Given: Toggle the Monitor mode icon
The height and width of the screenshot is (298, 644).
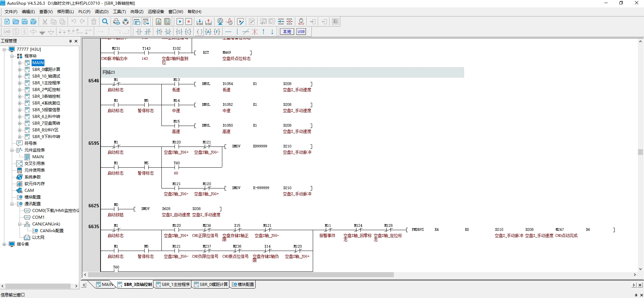Looking at the screenshot, I should point(220,22).
